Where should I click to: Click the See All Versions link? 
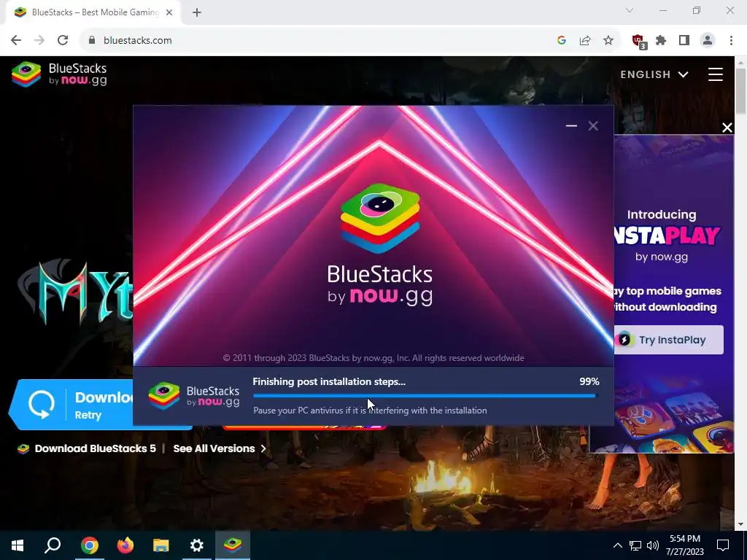pyautogui.click(x=220, y=448)
